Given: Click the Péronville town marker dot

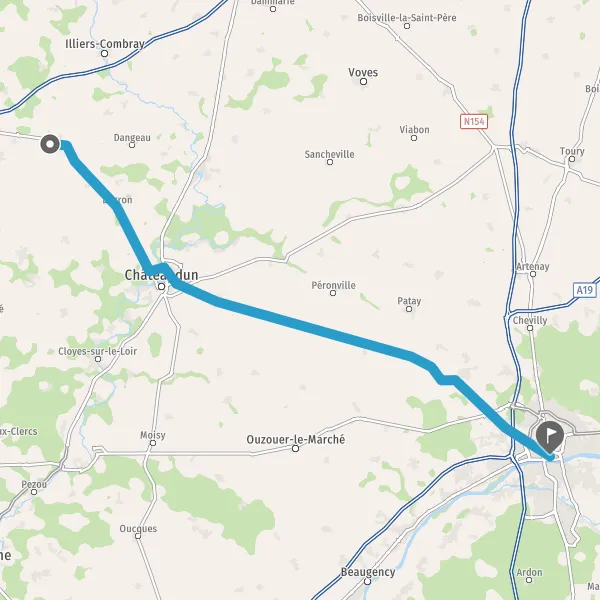Looking at the screenshot, I should [333, 293].
